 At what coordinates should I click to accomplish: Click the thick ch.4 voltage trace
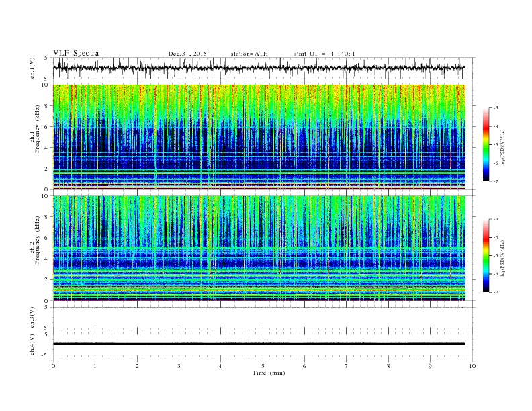click(x=259, y=344)
